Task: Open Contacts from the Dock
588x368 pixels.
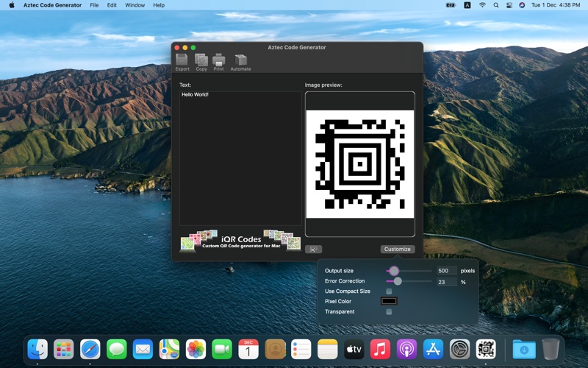Action: pos(275,350)
